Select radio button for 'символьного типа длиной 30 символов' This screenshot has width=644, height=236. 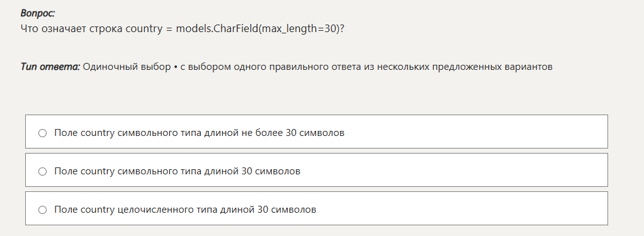click(42, 172)
